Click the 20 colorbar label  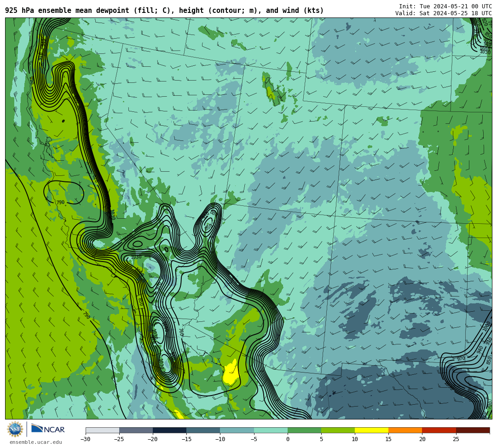point(422,439)
